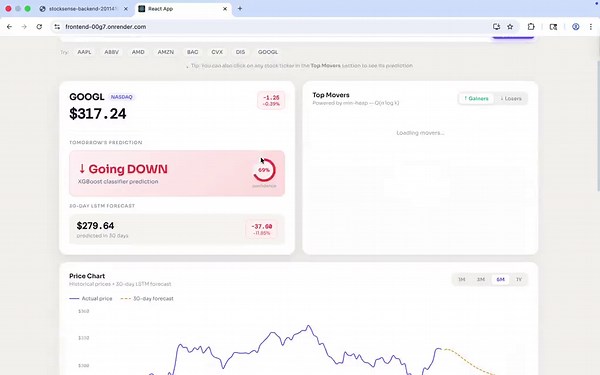Try the CVX ticker suggestion
This screenshot has width=600, height=375.
point(217,52)
